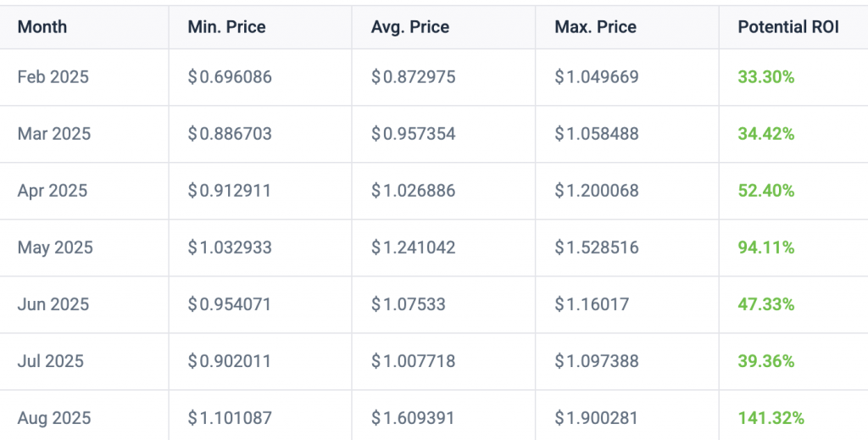The width and height of the screenshot is (868, 440).
Task: Click the 33.30% ROI value
Action: tap(766, 77)
